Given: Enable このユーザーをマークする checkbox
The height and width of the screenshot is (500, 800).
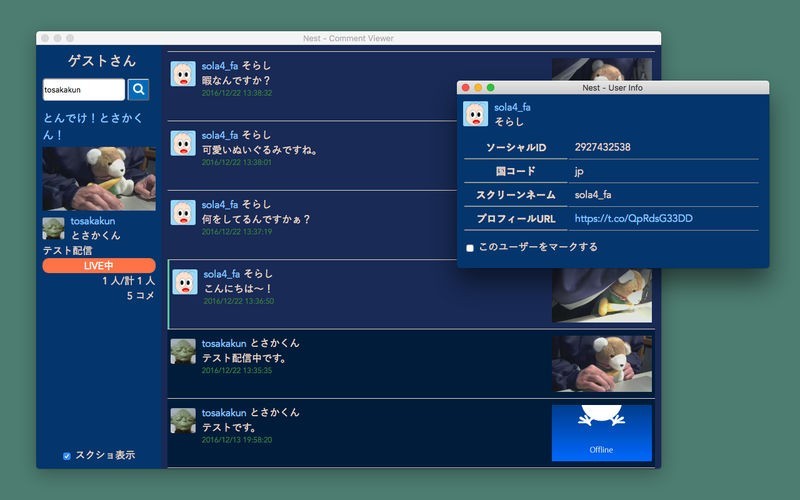Looking at the screenshot, I should pyautogui.click(x=470, y=248).
